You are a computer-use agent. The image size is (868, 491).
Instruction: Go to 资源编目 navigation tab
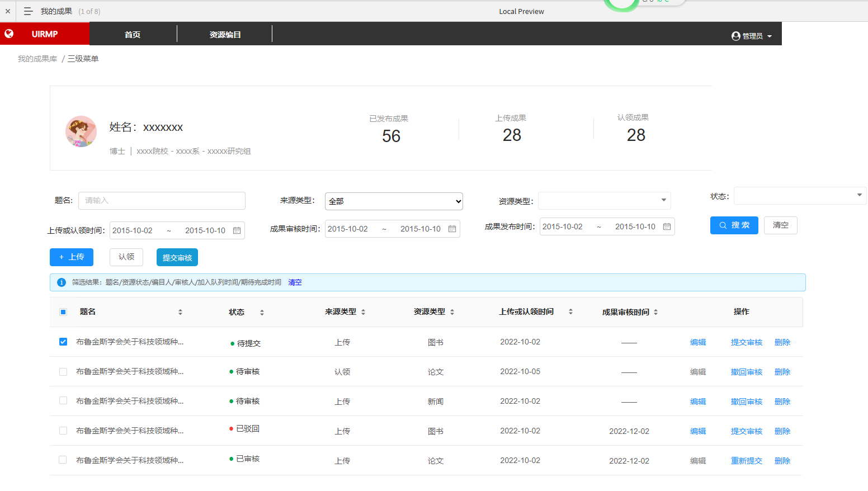pyautogui.click(x=225, y=35)
